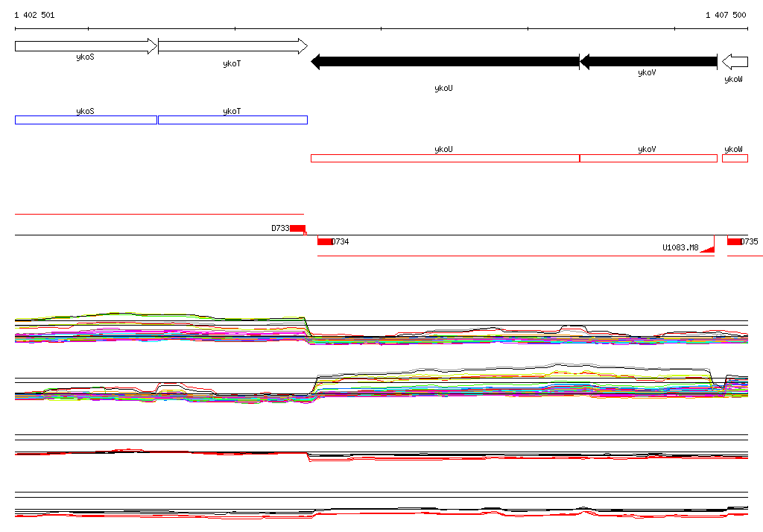Select the blue ykoS segment box
The height and width of the screenshot is (532, 763).
[86, 120]
